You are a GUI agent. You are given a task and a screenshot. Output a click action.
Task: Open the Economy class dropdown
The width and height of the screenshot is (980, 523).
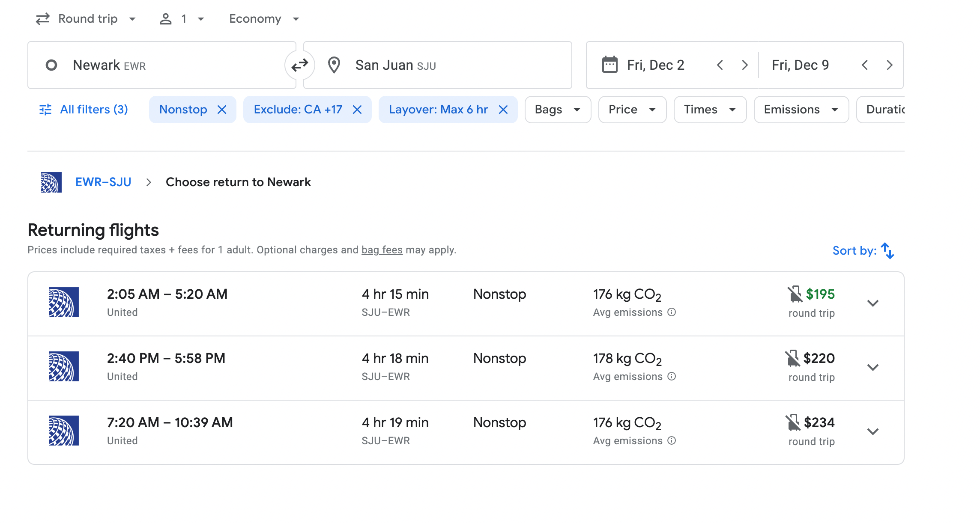pos(264,19)
